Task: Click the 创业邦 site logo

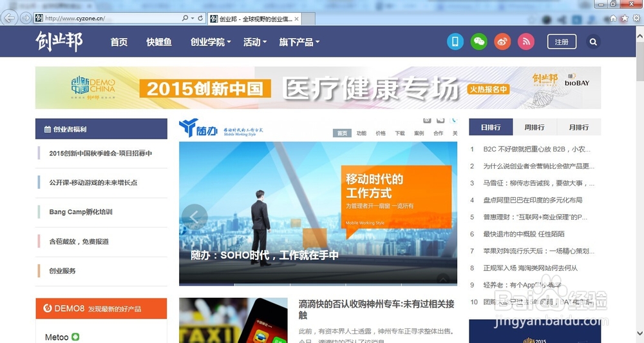Action: (59, 41)
